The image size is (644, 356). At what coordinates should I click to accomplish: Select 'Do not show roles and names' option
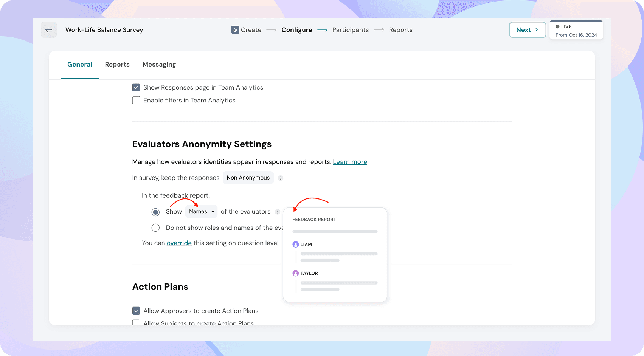(155, 228)
